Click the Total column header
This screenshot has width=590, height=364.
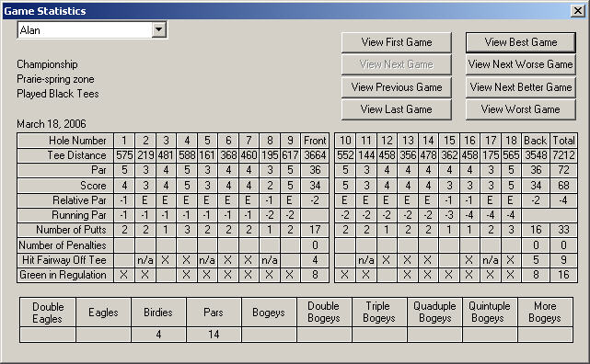pos(563,141)
